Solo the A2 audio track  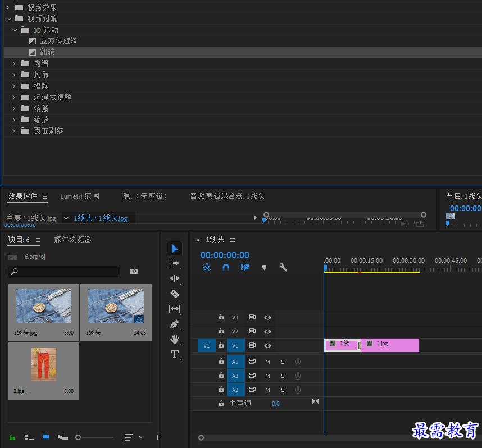(283, 376)
